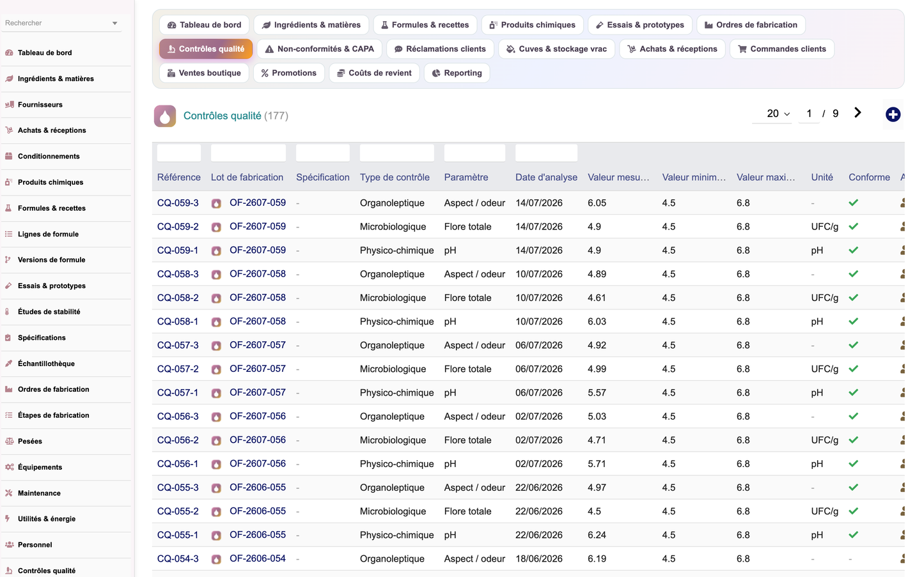
Task: Open quality control CQ-058-2
Action: (x=178, y=298)
